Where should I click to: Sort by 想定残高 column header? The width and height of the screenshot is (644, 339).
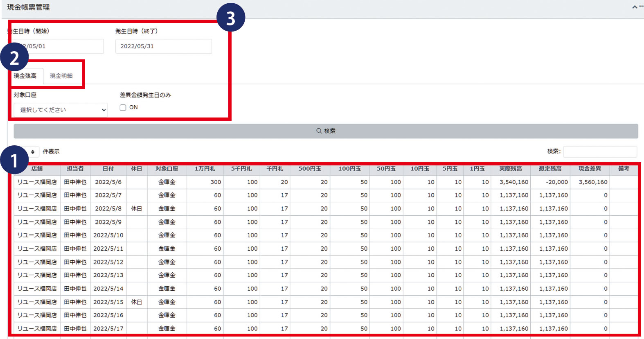click(550, 169)
